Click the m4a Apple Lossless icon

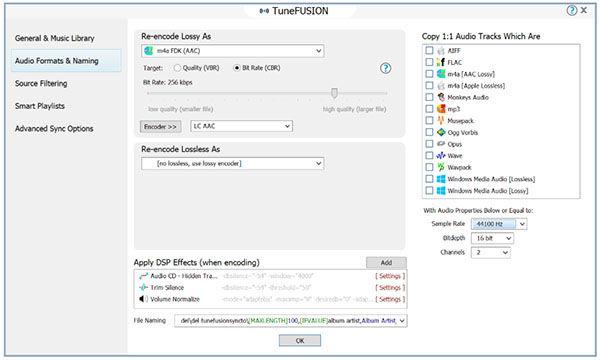click(x=441, y=85)
